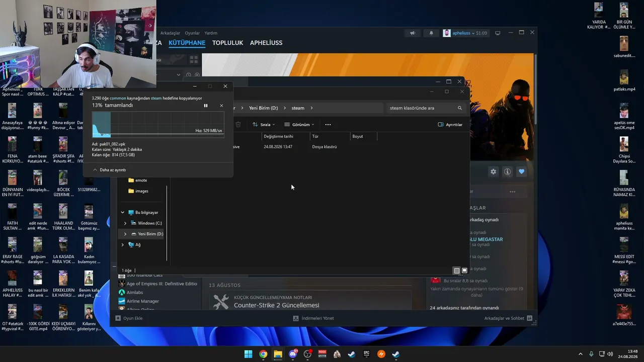Open the APHELİUSS profile tab in Steam
The image size is (644, 362).
click(266, 43)
